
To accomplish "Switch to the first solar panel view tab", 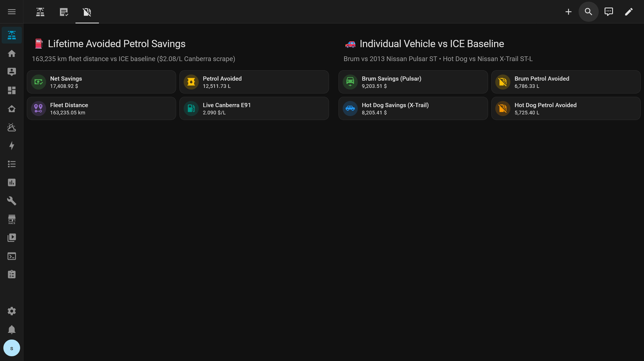I will (x=40, y=12).
